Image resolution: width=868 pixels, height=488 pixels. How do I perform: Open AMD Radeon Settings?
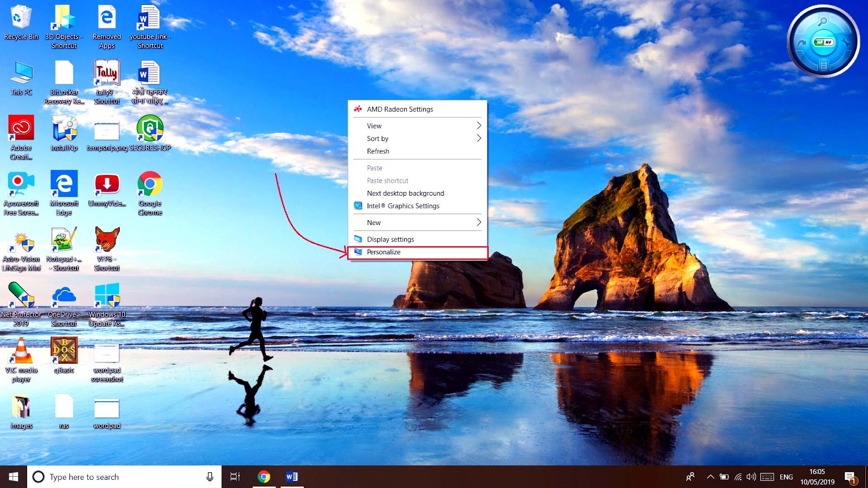(x=400, y=108)
